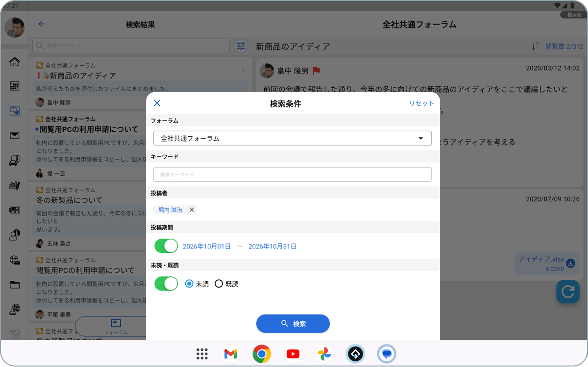This screenshot has height=367, width=588.
Task: Focus the 検索キーワード field in dialog
Action: pos(293,174)
